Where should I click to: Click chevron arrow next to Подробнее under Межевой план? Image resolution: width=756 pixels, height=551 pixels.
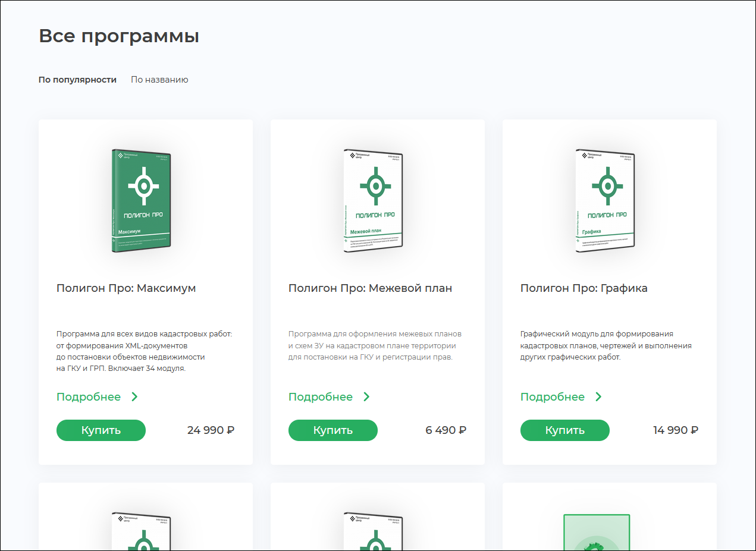click(x=366, y=397)
